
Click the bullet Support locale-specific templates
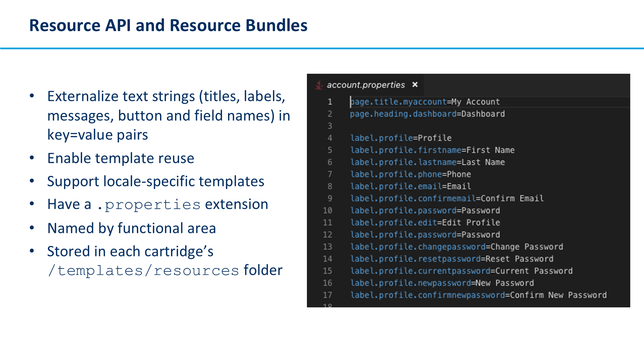pyautogui.click(x=156, y=181)
